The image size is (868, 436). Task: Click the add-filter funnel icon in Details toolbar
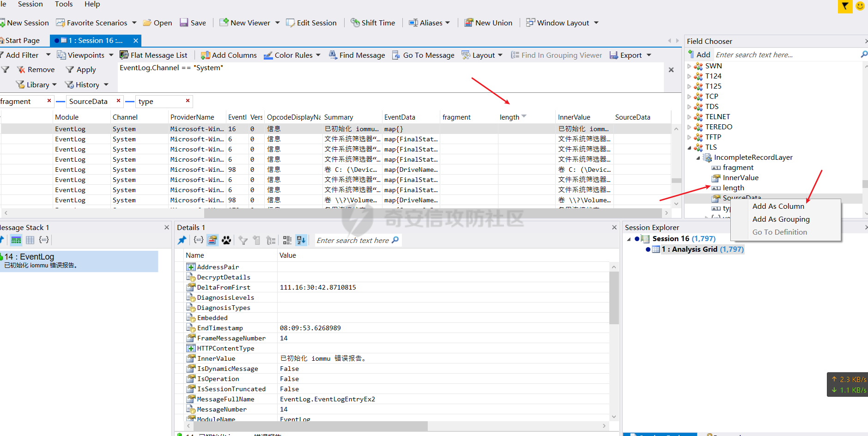point(243,240)
